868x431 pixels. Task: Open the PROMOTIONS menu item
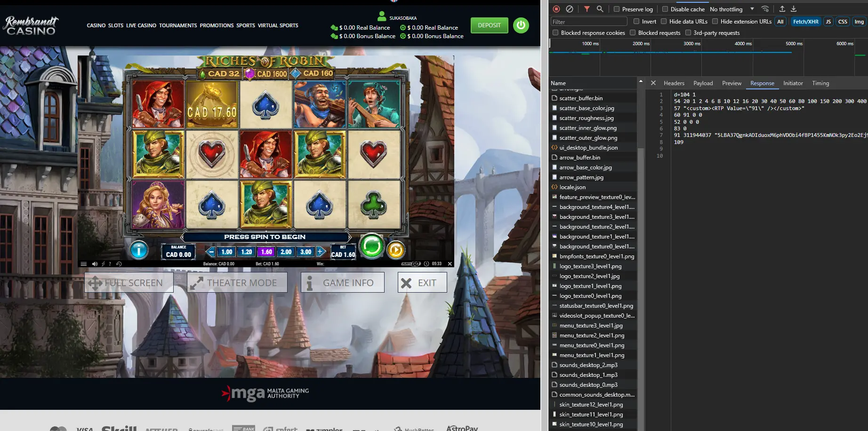pos(217,25)
